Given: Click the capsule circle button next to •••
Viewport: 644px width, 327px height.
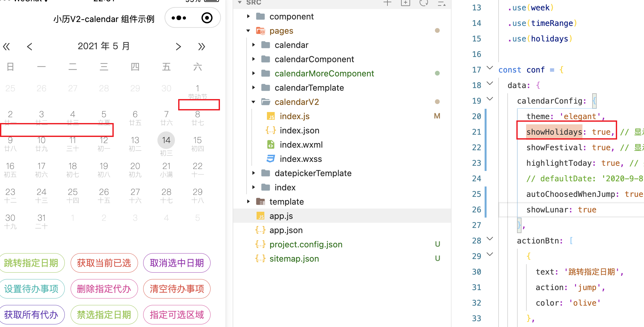Looking at the screenshot, I should pos(207,18).
